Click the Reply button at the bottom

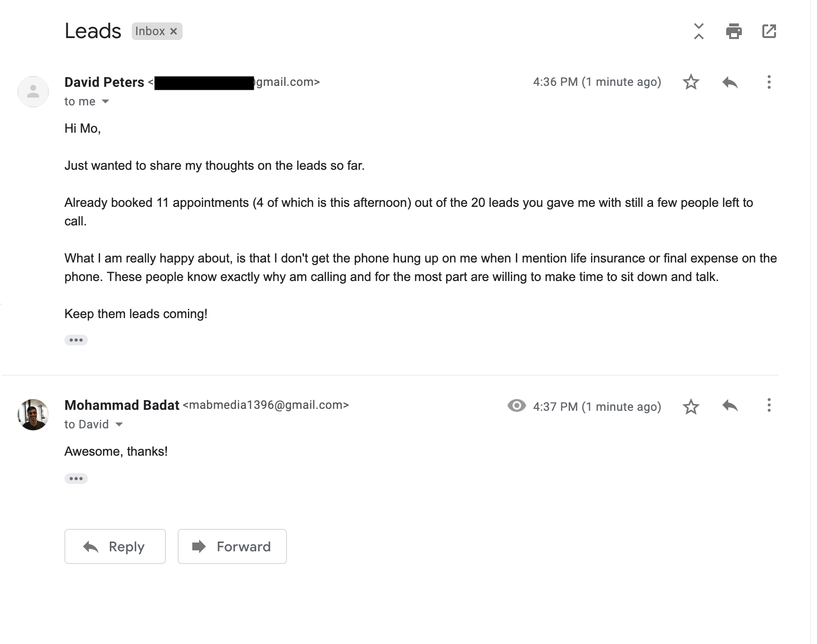click(x=115, y=546)
